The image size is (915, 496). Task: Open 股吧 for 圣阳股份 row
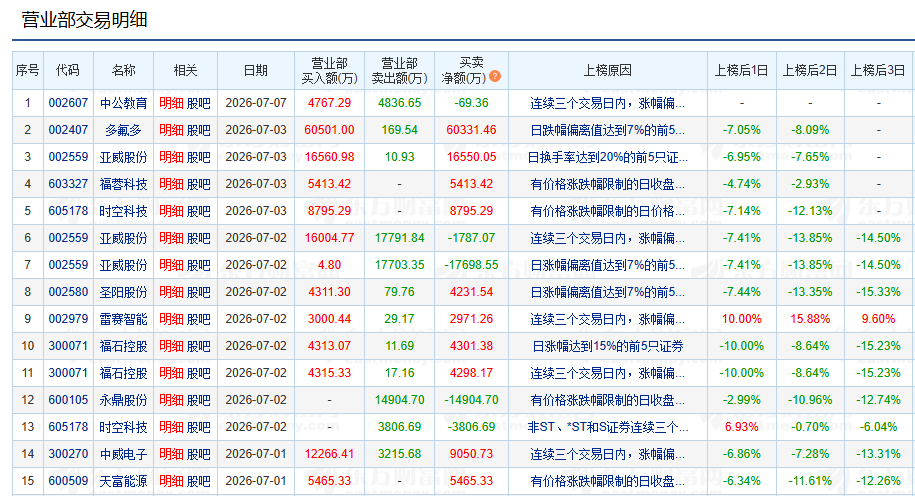(198, 292)
